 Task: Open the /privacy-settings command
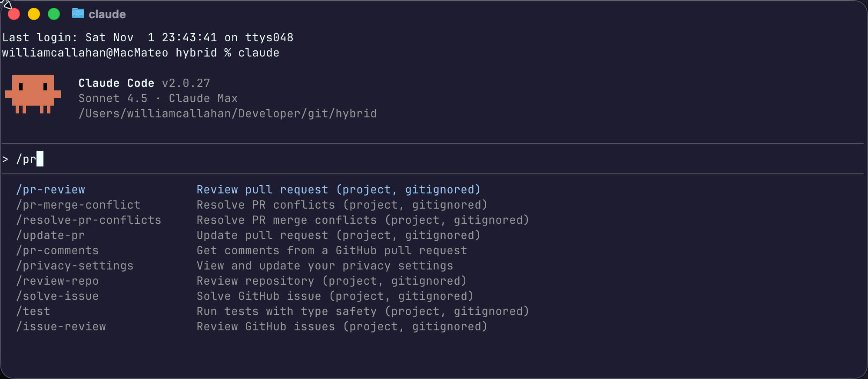75,266
